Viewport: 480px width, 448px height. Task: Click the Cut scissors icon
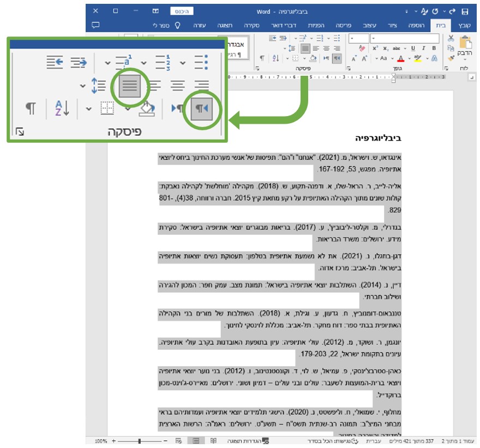451,38
